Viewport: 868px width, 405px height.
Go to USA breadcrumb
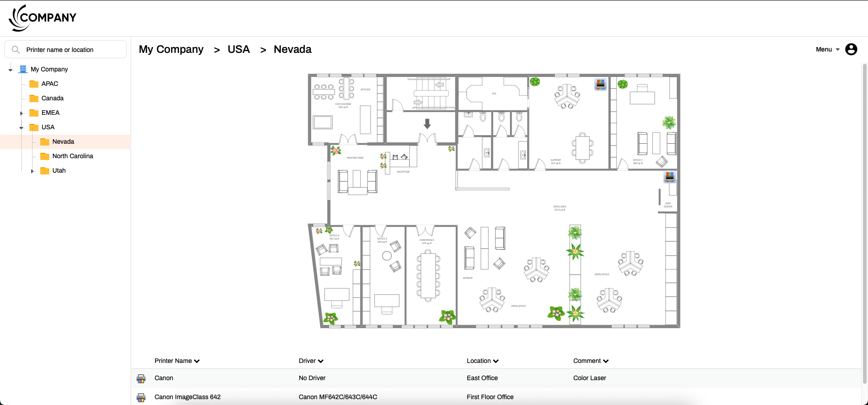click(239, 49)
